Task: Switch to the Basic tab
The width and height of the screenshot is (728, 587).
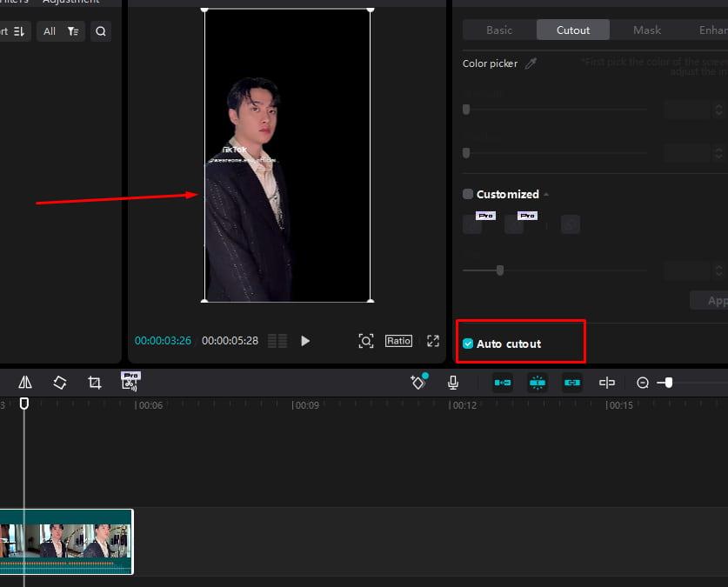Action: pos(498,30)
